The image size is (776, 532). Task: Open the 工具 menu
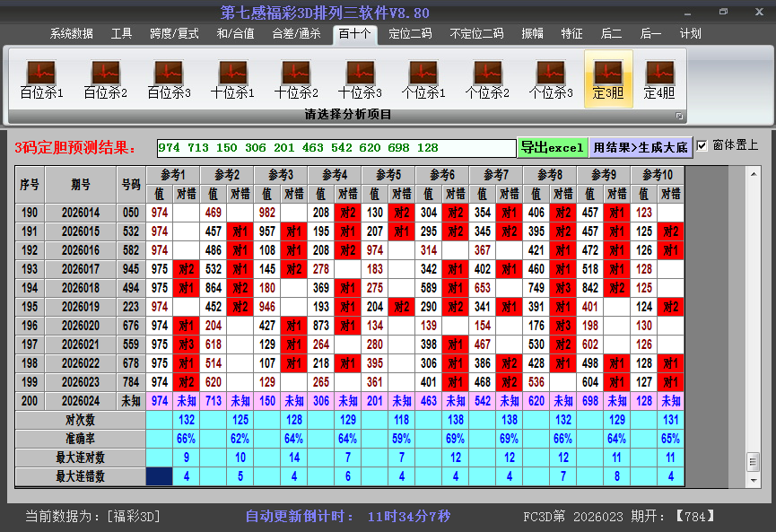(121, 32)
